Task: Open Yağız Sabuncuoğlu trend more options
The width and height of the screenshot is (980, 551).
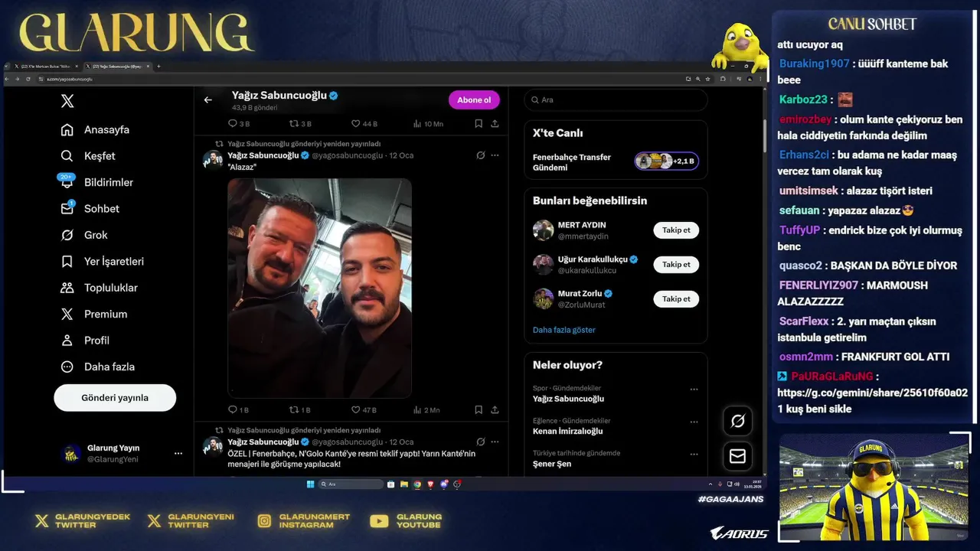Action: point(694,390)
